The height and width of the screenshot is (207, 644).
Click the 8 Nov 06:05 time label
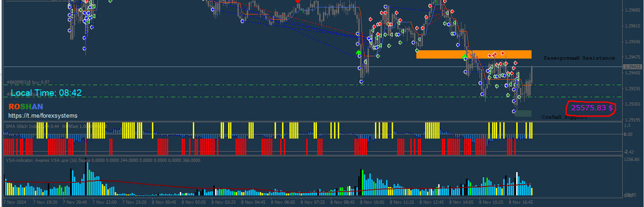click(x=284, y=203)
